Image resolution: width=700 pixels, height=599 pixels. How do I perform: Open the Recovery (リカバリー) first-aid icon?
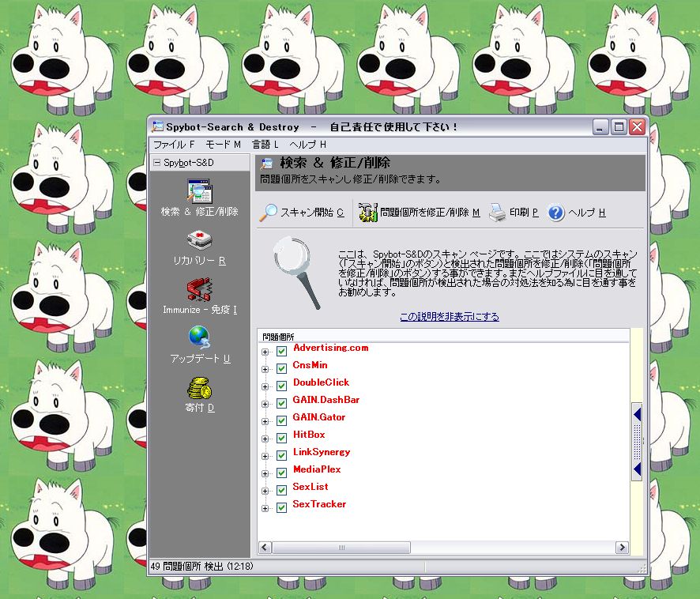[x=199, y=241]
